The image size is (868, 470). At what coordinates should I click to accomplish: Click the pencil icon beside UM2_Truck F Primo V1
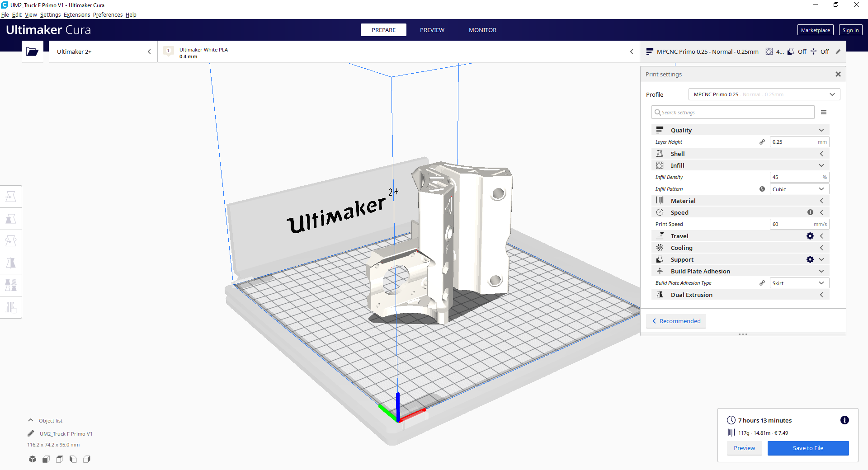[31, 433]
